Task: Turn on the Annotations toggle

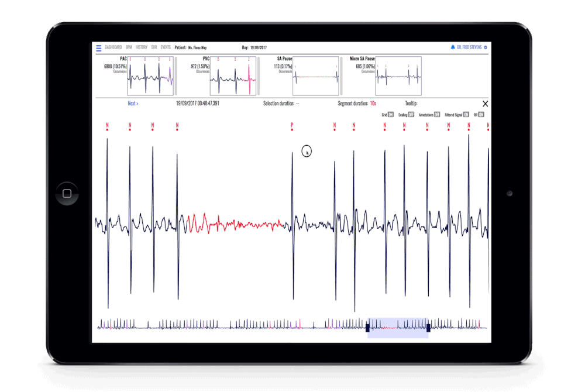Action: (437, 115)
